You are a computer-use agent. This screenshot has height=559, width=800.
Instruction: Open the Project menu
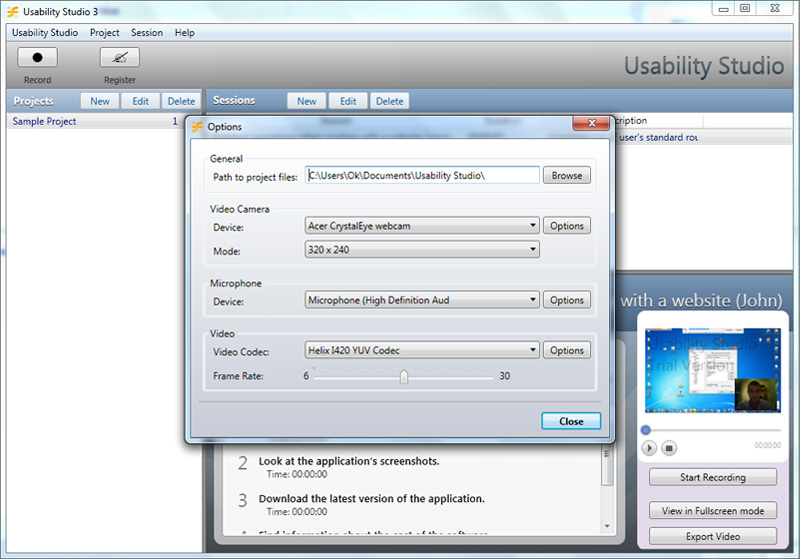point(105,33)
